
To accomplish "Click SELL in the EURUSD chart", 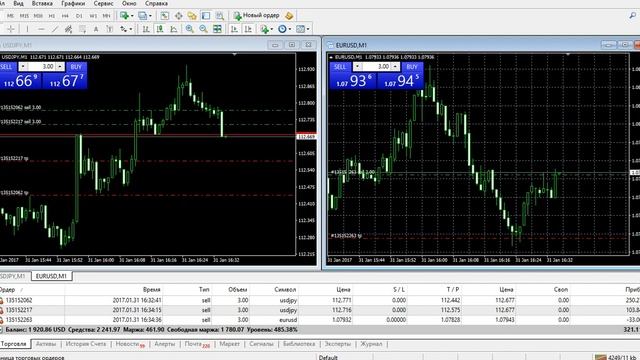I will click(340, 67).
